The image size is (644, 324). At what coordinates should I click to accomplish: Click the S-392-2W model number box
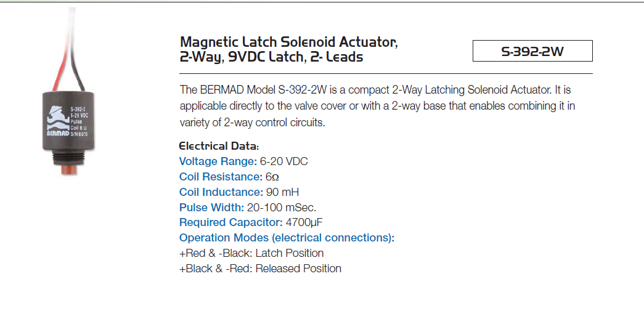532,51
